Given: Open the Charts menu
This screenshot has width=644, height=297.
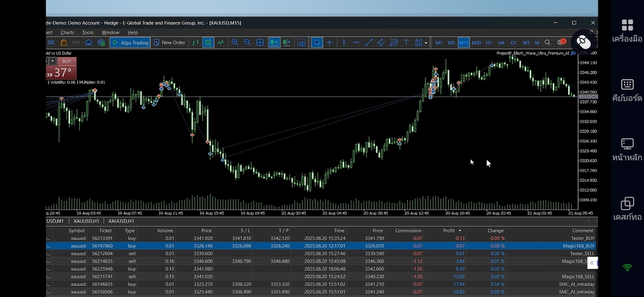Looking at the screenshot, I should pos(67,32).
